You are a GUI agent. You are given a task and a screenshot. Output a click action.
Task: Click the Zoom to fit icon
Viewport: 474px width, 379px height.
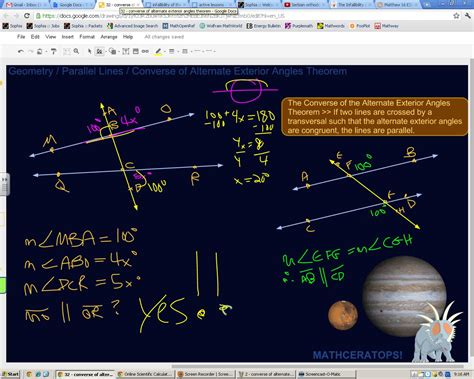coord(67,51)
